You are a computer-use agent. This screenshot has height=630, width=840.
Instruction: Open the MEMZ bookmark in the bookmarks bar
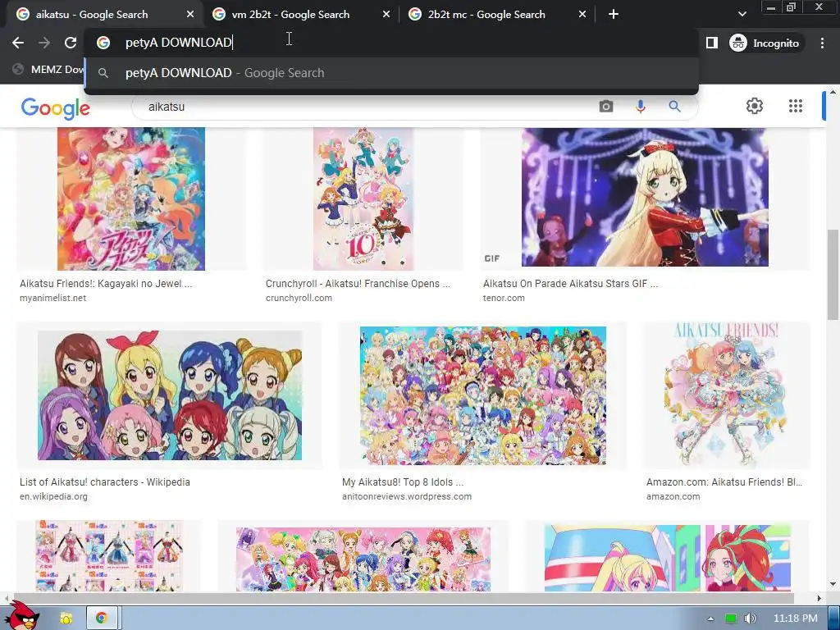[x=48, y=69]
